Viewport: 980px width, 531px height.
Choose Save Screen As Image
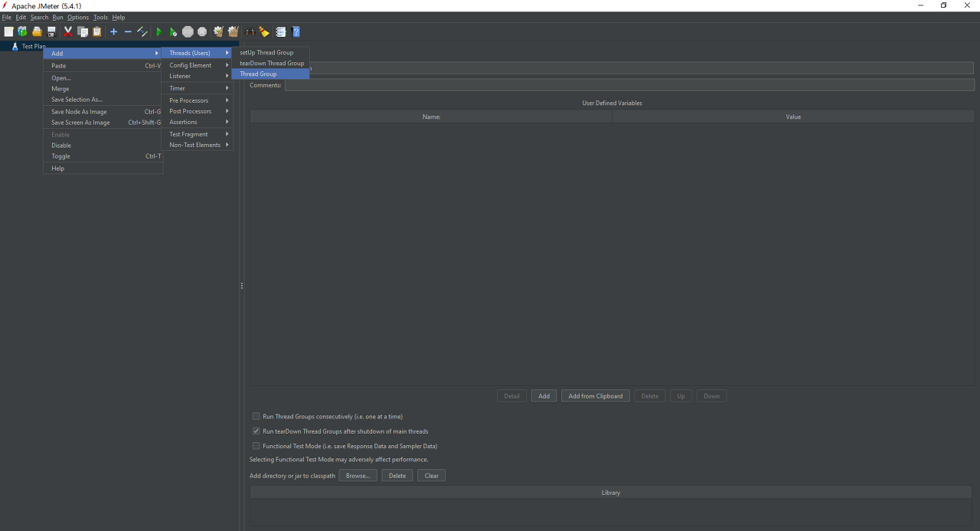(103, 123)
